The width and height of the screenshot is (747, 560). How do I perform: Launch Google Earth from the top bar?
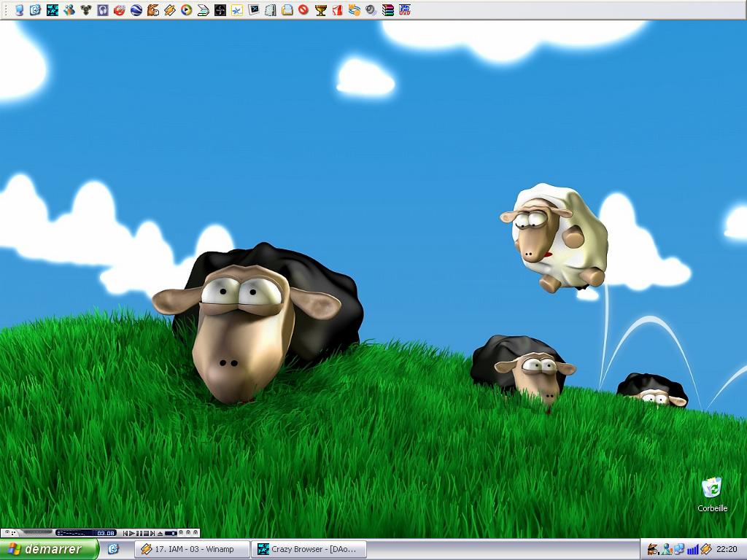coord(136,9)
